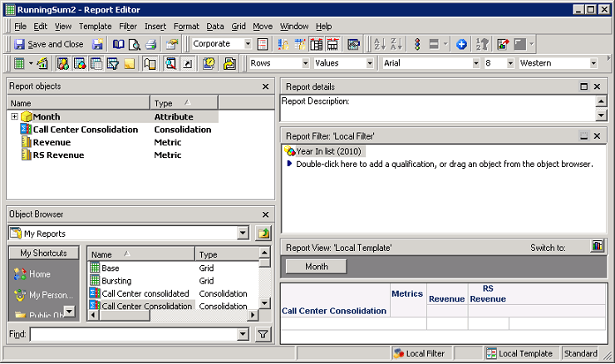
Task: Click the Print icon in the toolbar
Action: [x=150, y=44]
